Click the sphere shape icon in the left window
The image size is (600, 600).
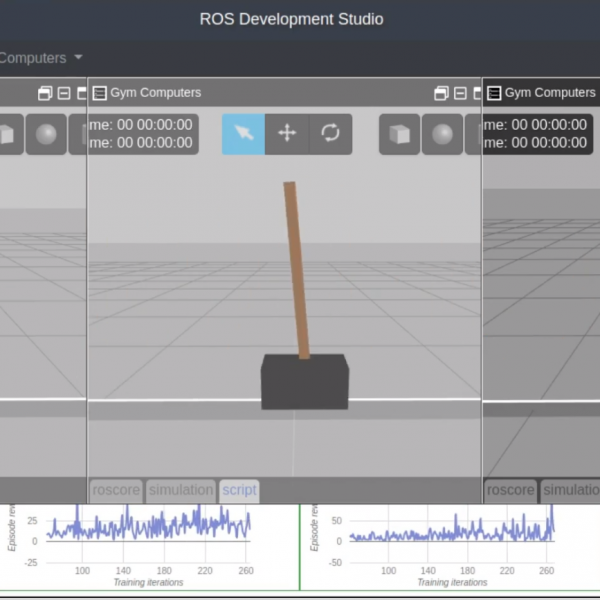tap(46, 134)
